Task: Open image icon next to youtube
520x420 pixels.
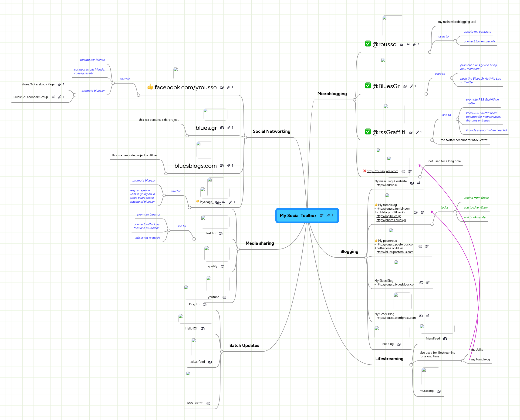Action: pos(224,297)
